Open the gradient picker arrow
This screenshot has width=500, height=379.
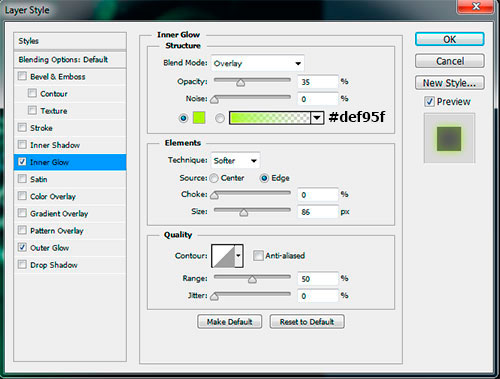coord(317,118)
